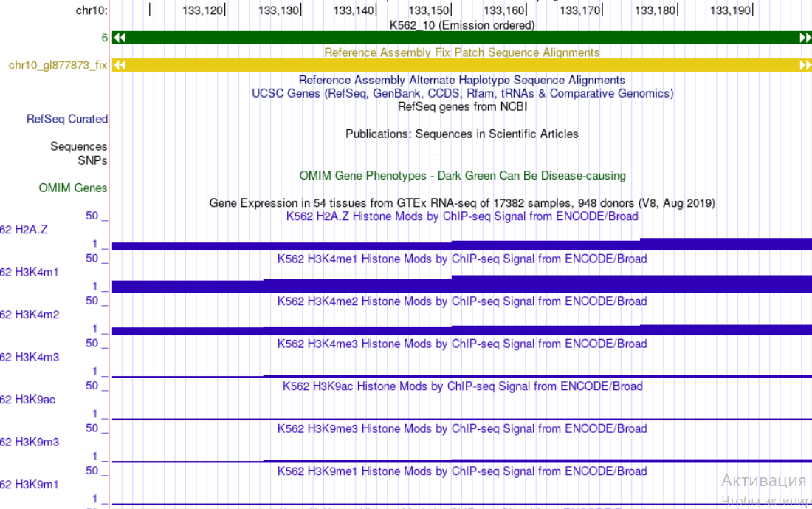Open OMIM Gene Phenotypes track title

tap(462, 176)
